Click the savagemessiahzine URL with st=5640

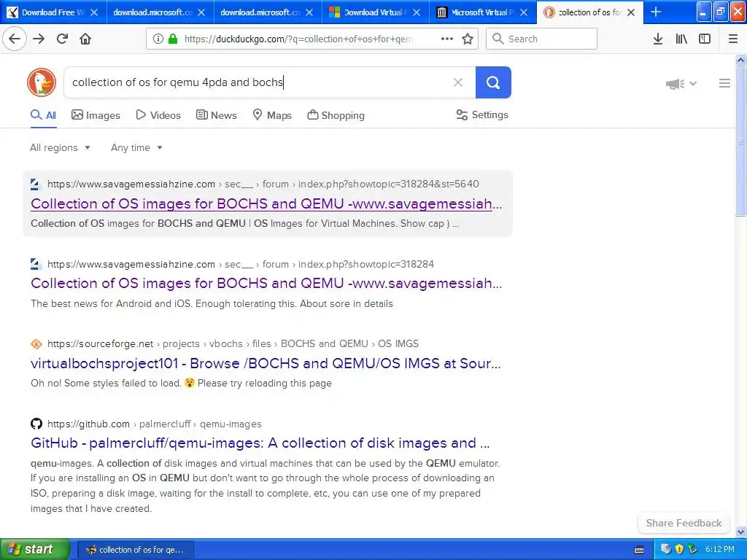click(263, 184)
